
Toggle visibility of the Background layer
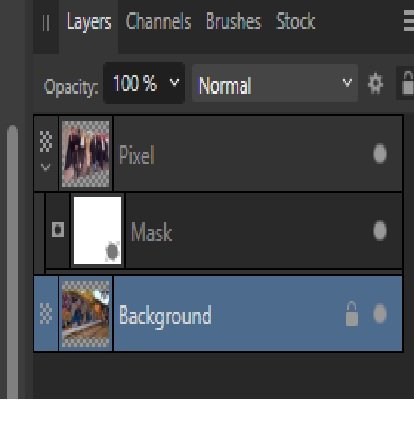coord(380,314)
